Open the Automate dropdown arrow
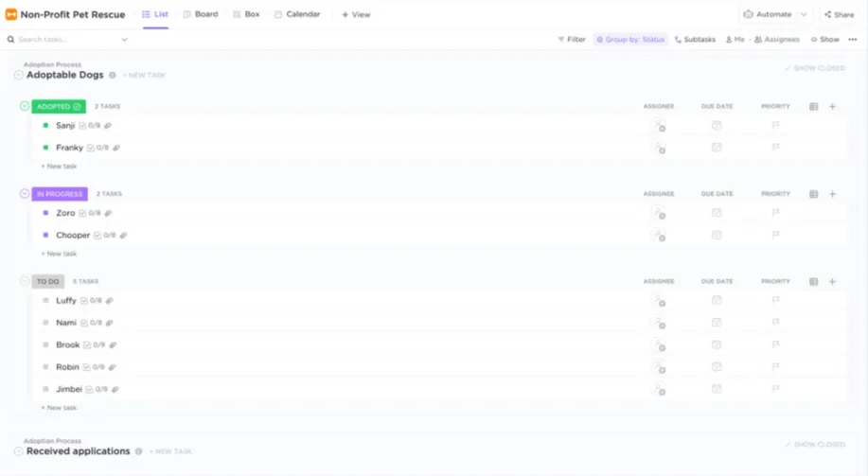The height and width of the screenshot is (476, 868). [804, 14]
